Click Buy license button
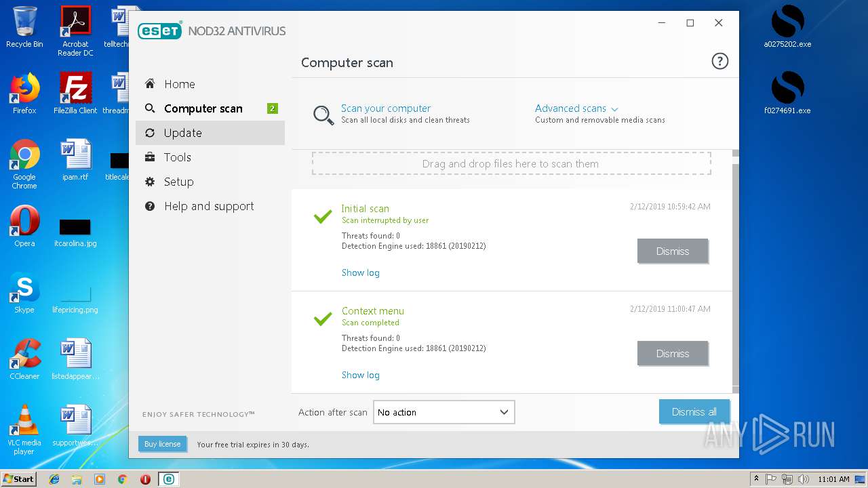 [x=162, y=444]
